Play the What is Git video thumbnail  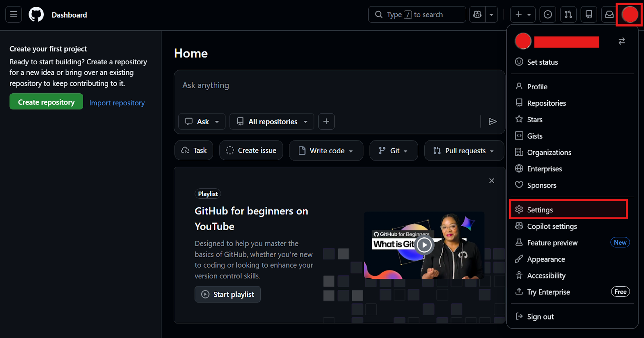click(424, 245)
